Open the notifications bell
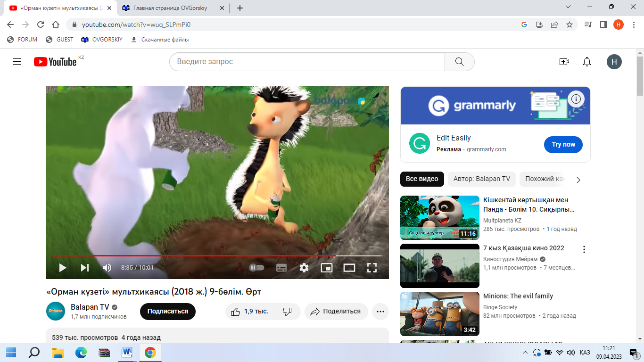This screenshot has width=644, height=362. tap(587, 62)
